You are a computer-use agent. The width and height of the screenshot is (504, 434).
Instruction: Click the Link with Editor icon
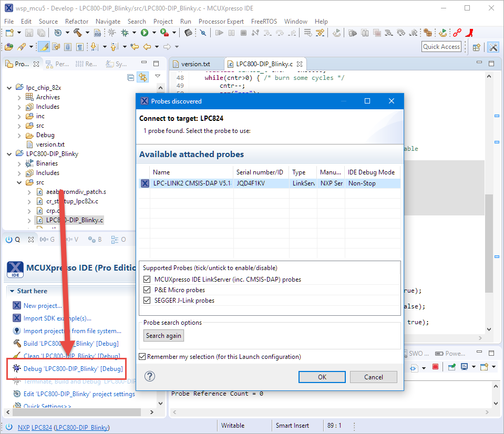pyautogui.click(x=142, y=77)
